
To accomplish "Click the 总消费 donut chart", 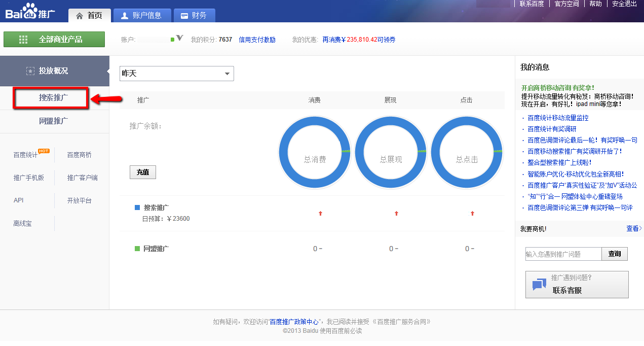I will [x=315, y=152].
